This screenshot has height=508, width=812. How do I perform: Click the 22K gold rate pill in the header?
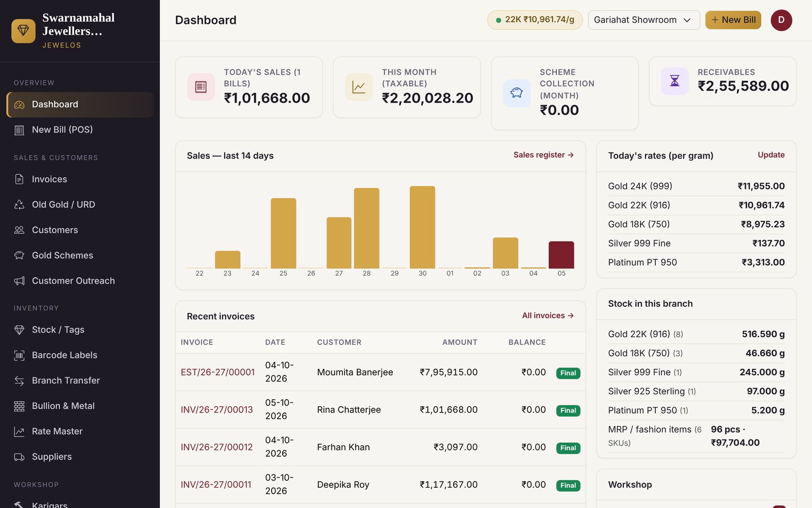(x=535, y=20)
